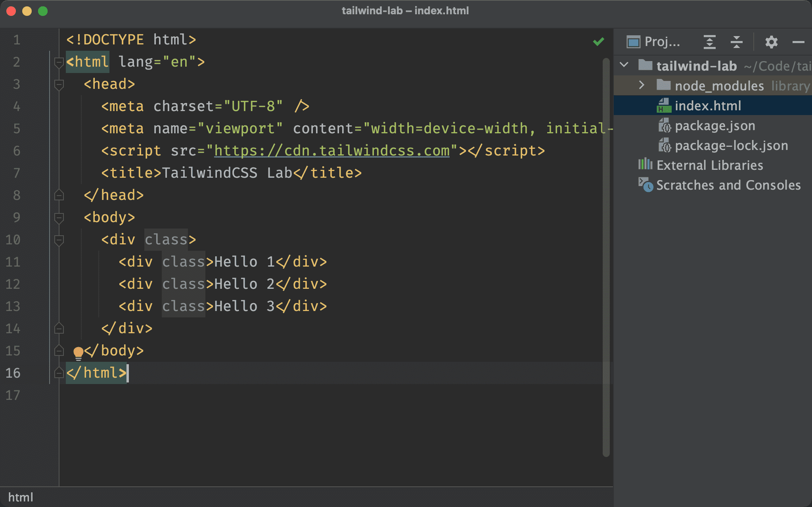Click the node_modules folder icon
Viewport: 812px width, 507px height.
[663, 85]
